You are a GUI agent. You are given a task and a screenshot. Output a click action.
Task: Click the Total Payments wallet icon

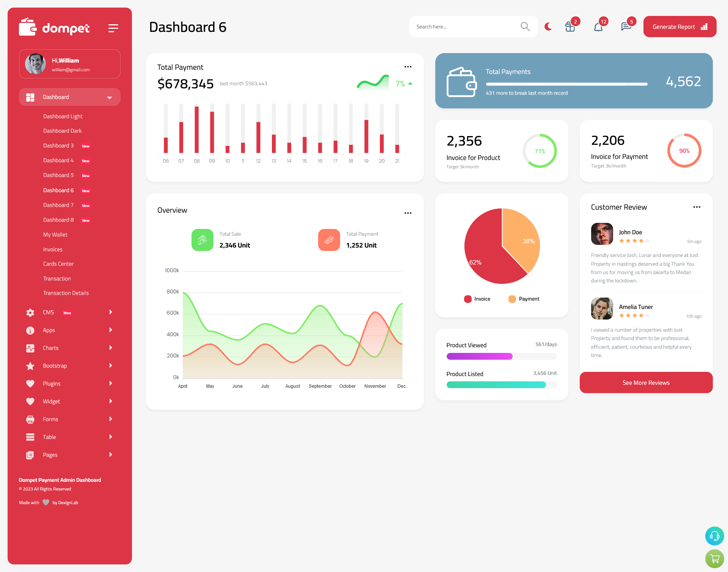pyautogui.click(x=462, y=80)
